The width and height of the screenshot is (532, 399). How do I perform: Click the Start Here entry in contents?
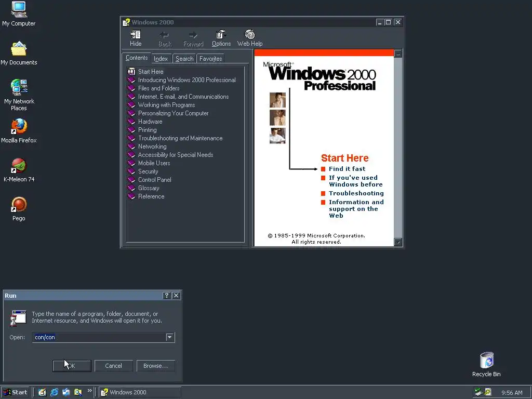[151, 72]
